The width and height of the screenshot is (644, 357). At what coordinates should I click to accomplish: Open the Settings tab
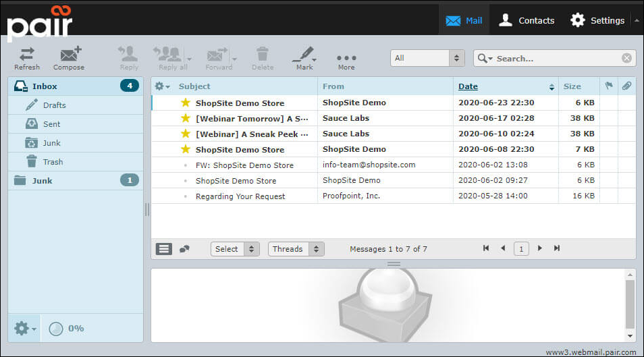tap(597, 20)
